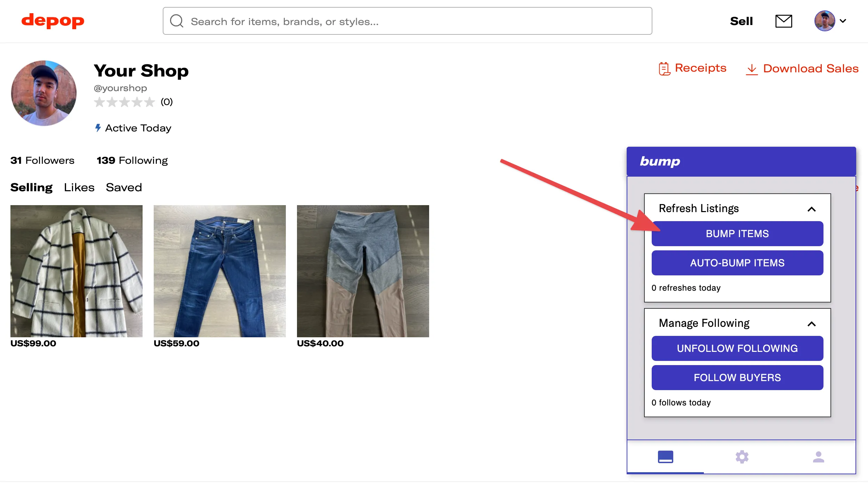
Task: Click the shop profile picture
Action: pyautogui.click(x=44, y=93)
